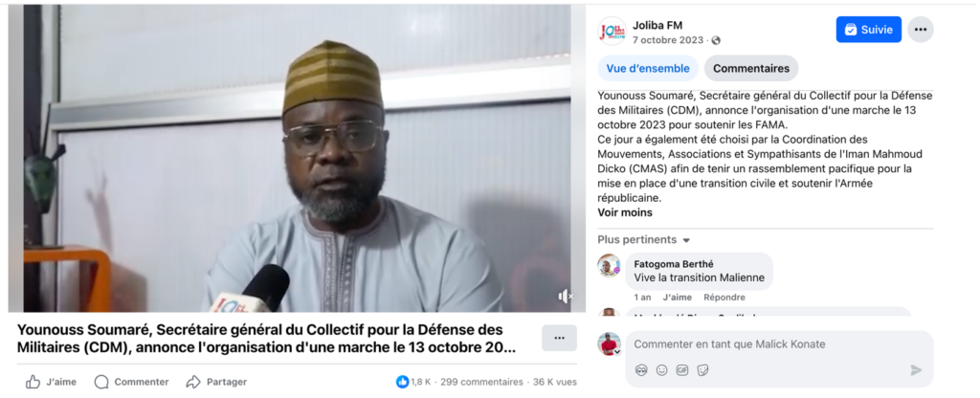Open the sticker picker in the comment box

click(x=702, y=370)
